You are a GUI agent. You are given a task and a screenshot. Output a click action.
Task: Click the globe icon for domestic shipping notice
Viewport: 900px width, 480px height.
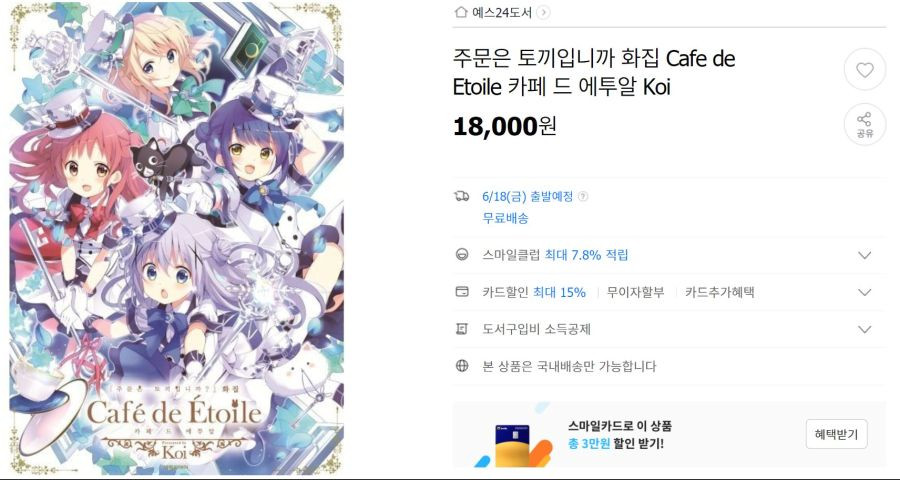[461, 366]
